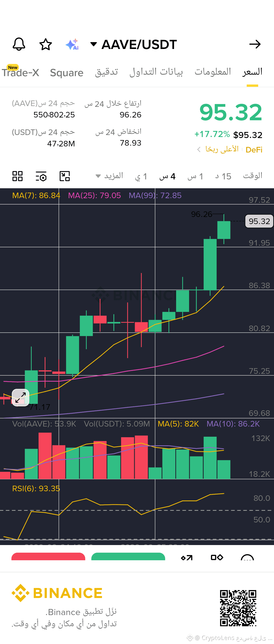Tap the +17.72% change value
This screenshot has height=644, width=274.
point(212,134)
